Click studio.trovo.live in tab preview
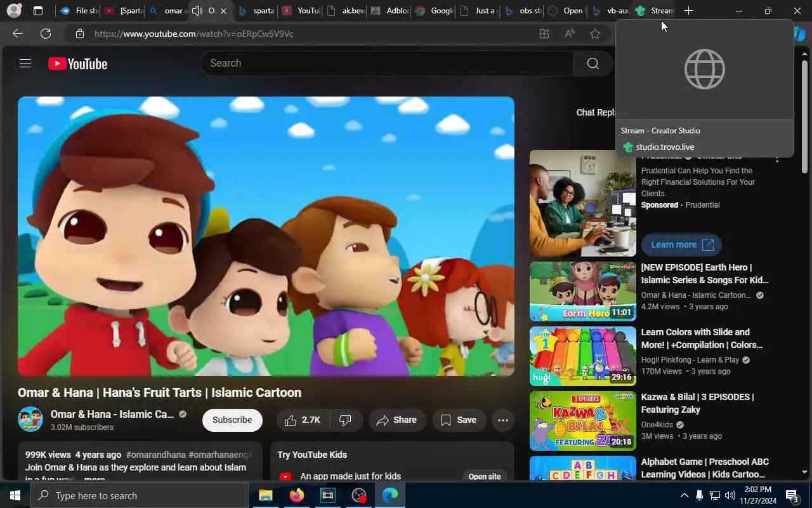This screenshot has height=508, width=812. coord(665,147)
